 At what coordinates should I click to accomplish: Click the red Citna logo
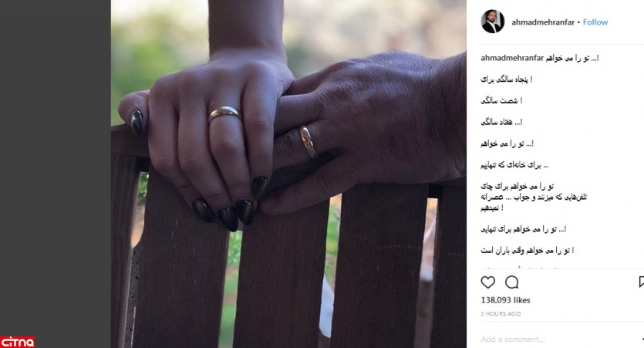click(17, 342)
